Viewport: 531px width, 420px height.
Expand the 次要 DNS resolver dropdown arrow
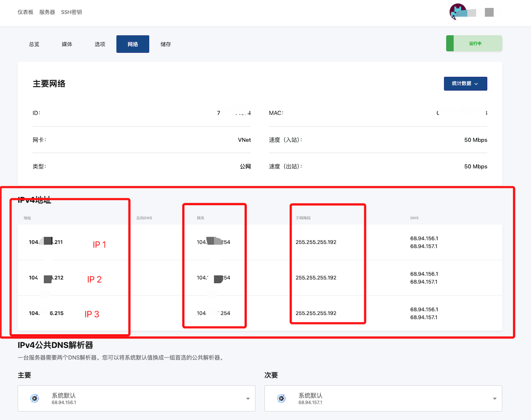[x=495, y=398]
